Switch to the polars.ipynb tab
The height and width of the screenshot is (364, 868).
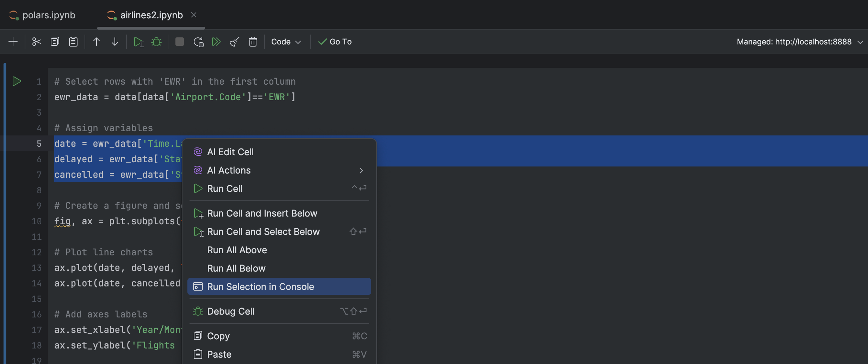tap(49, 15)
